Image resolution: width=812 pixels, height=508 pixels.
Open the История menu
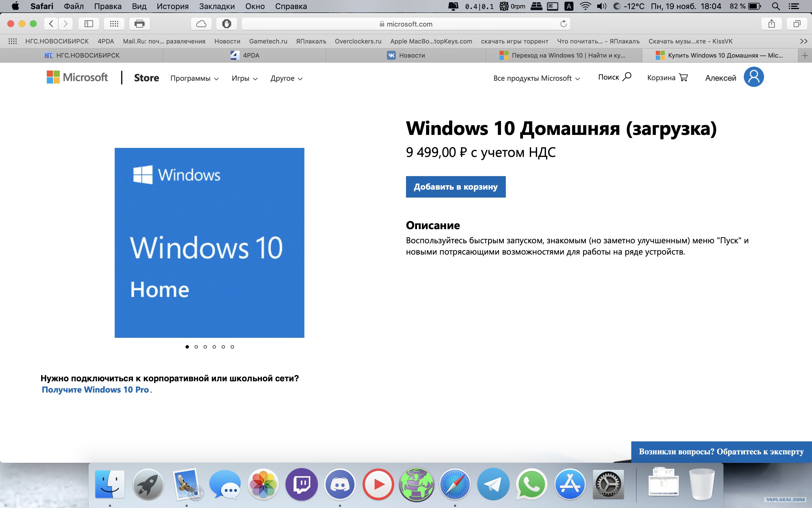(173, 6)
